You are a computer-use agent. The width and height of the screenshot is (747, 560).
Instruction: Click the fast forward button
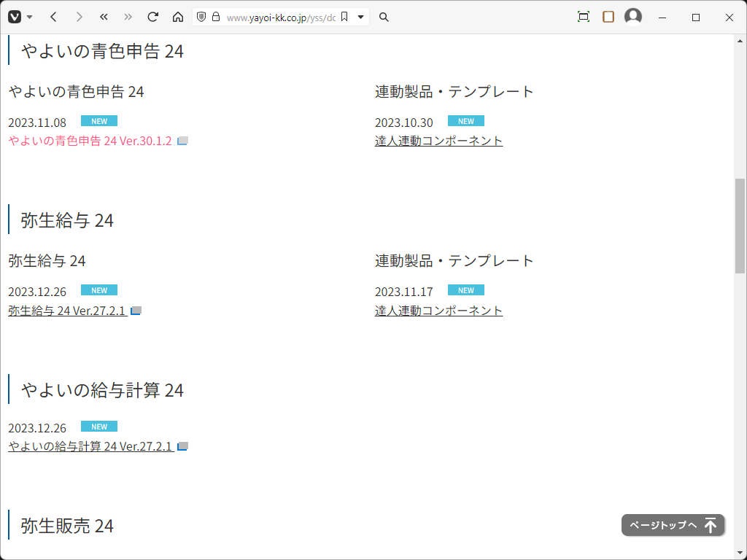click(x=128, y=17)
